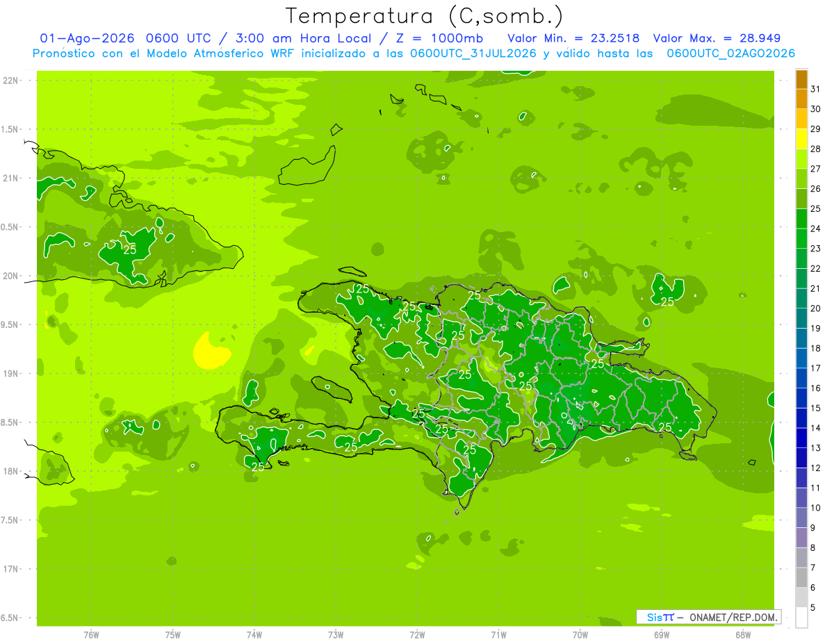The image size is (834, 644).
Task: Click the "Valor Max. = 28.949" readout
Action: pos(717,38)
